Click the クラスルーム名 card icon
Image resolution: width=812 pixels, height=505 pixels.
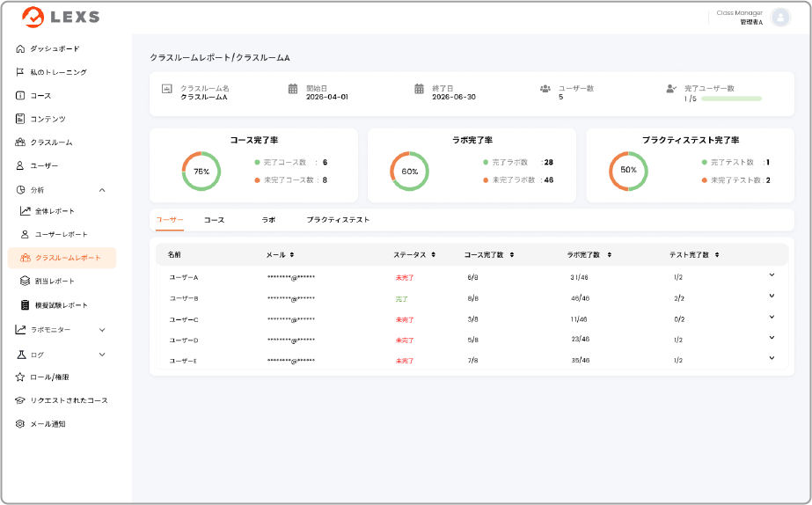tap(167, 89)
